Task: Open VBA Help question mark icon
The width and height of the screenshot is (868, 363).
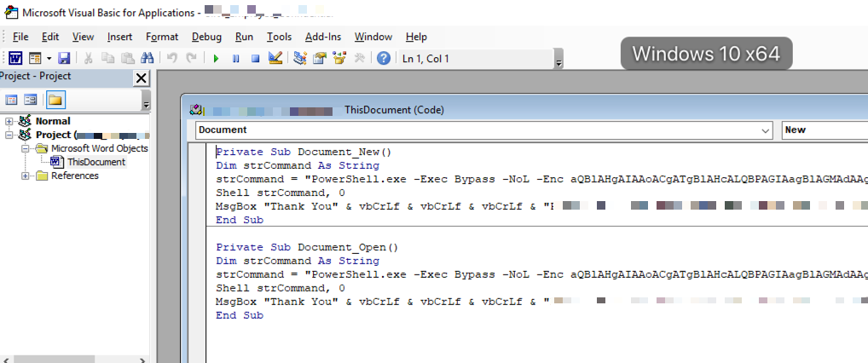Action: click(384, 58)
